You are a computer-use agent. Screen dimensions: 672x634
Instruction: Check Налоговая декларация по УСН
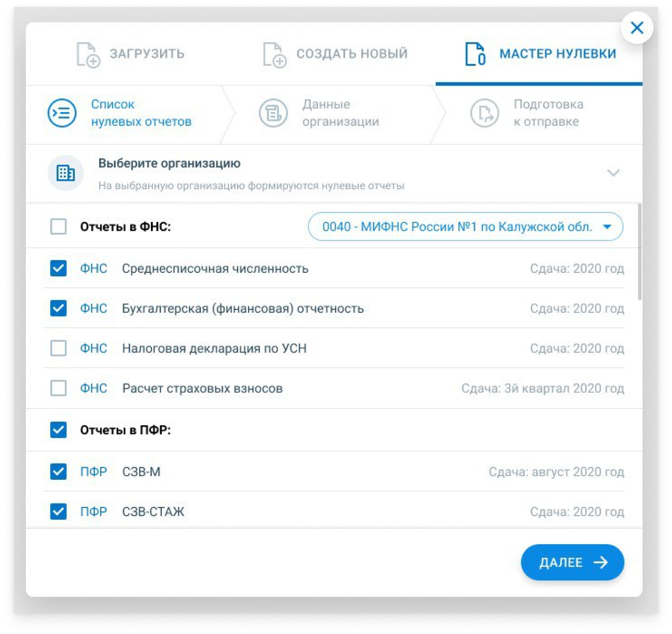[58, 349]
